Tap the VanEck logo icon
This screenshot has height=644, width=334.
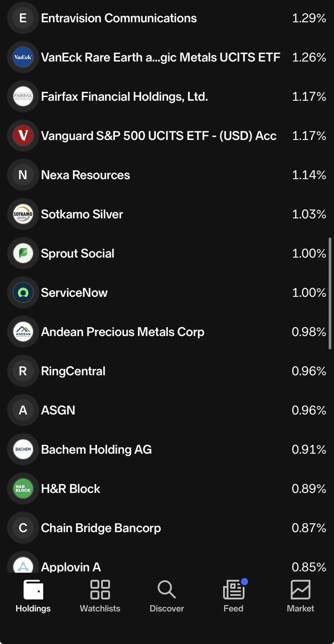pyautogui.click(x=23, y=57)
